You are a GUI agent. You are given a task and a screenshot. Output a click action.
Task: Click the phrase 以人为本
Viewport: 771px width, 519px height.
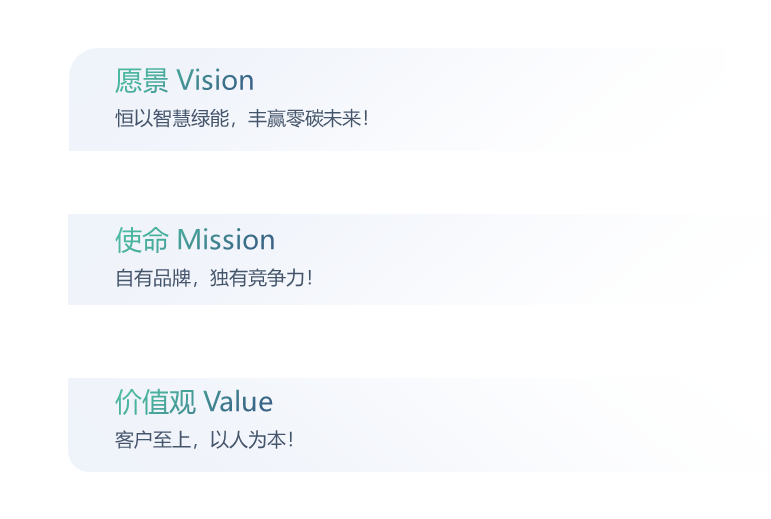pos(248,440)
